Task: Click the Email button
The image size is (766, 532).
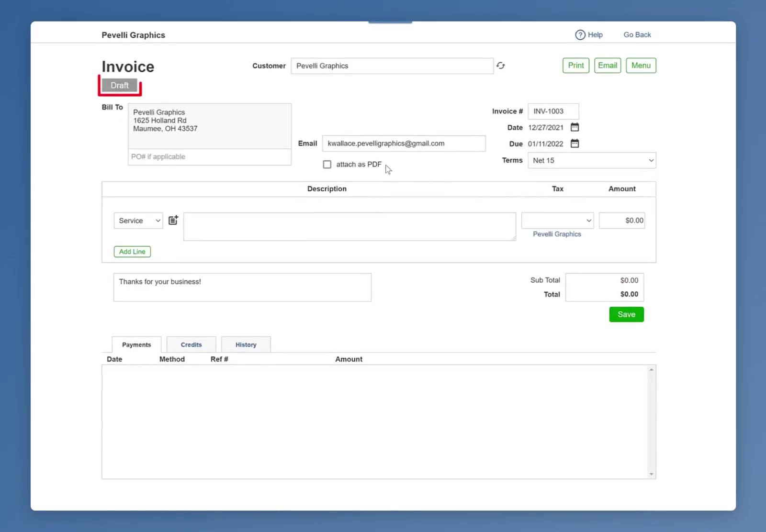Action: [608, 66]
